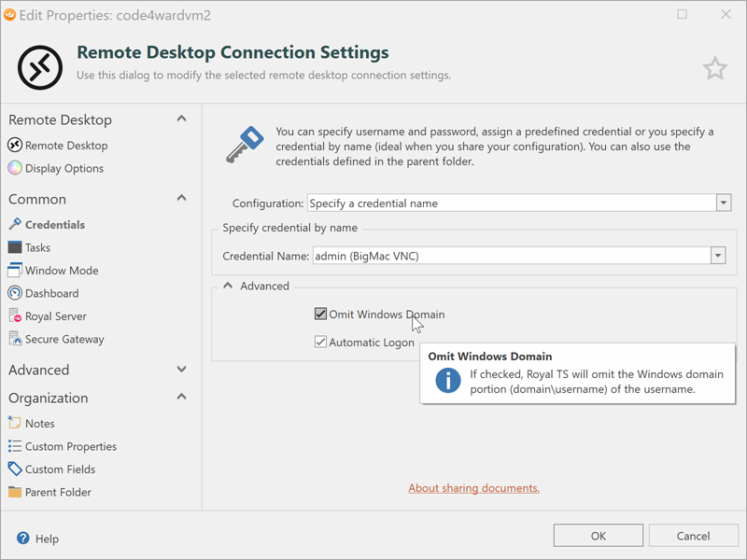Open the Credential Name dropdown arrow
The image size is (747, 560).
(x=718, y=256)
